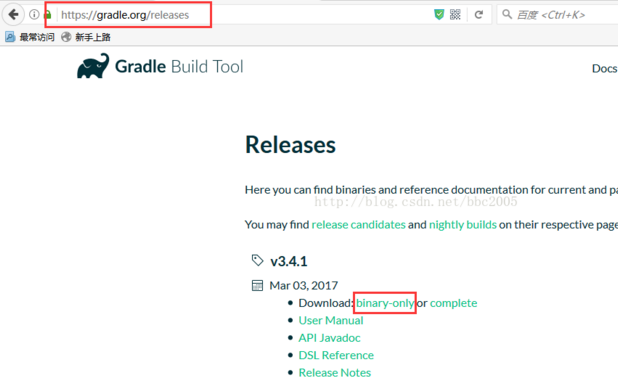This screenshot has width=618, height=378.
Task: Open the API Javadoc link
Action: tap(329, 338)
